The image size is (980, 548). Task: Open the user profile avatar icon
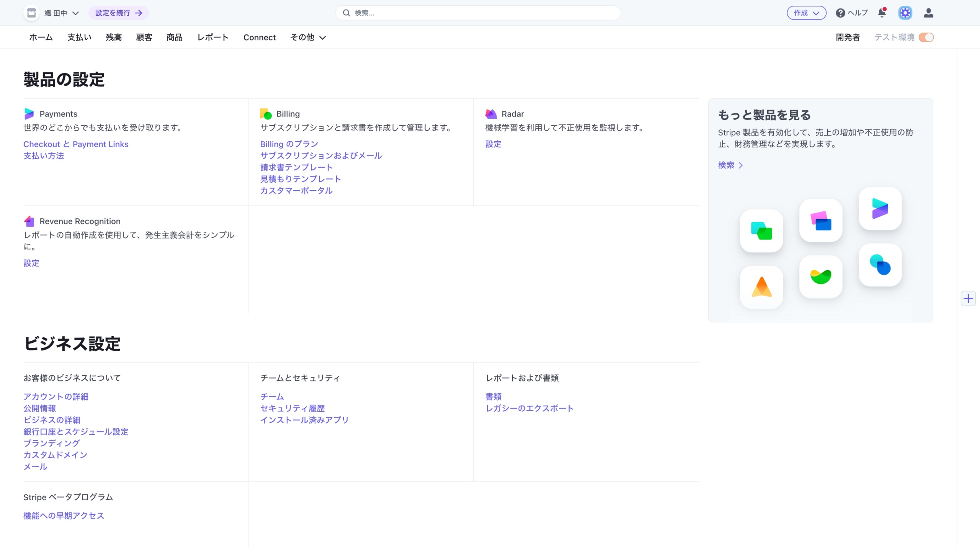coord(929,13)
